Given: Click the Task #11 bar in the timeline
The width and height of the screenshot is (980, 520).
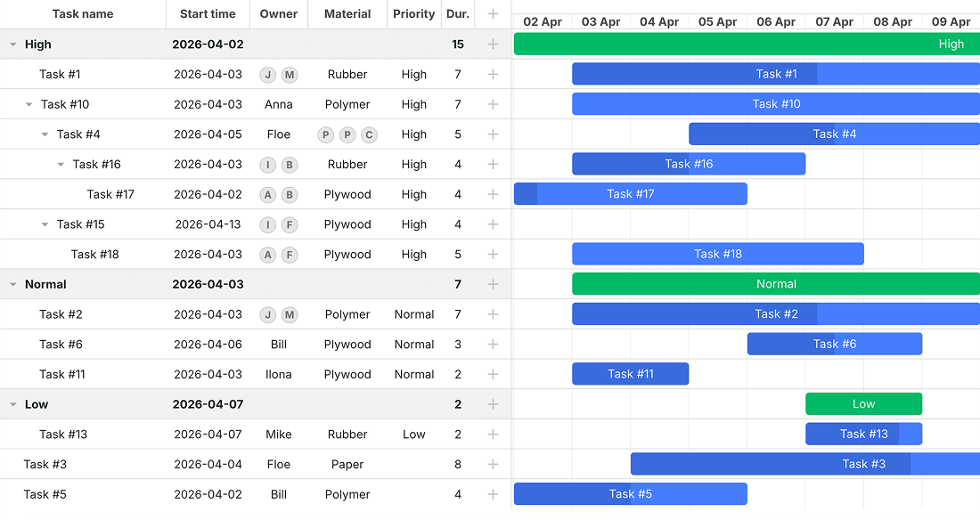Looking at the screenshot, I should [631, 374].
